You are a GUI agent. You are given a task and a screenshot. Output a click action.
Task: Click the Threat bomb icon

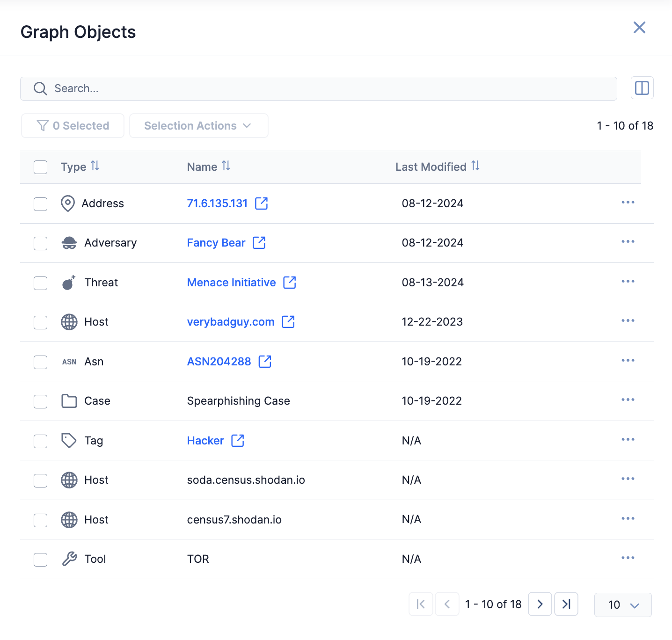click(68, 282)
